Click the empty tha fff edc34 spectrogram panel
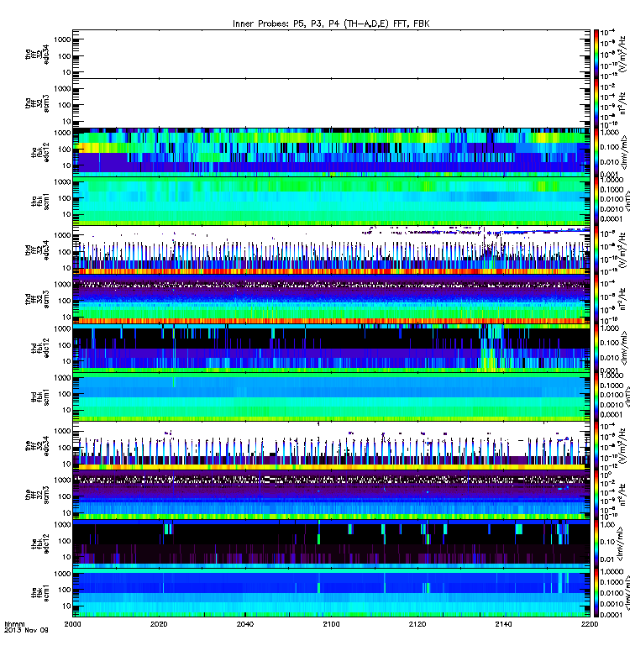 331,54
